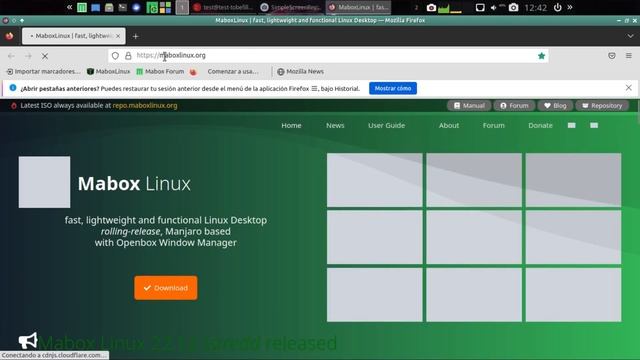
Task: Open the top-left screenshot thumbnail in grid
Action: pyautogui.click(x=375, y=180)
